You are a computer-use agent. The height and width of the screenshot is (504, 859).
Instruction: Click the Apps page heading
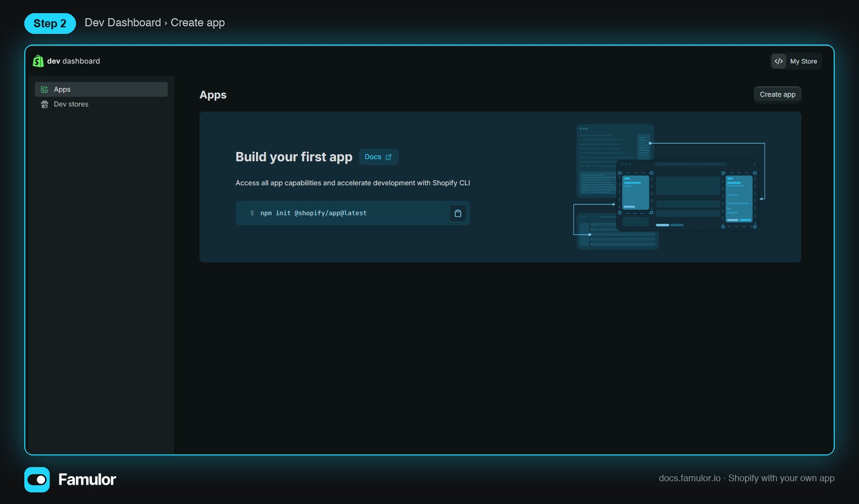pyautogui.click(x=213, y=95)
